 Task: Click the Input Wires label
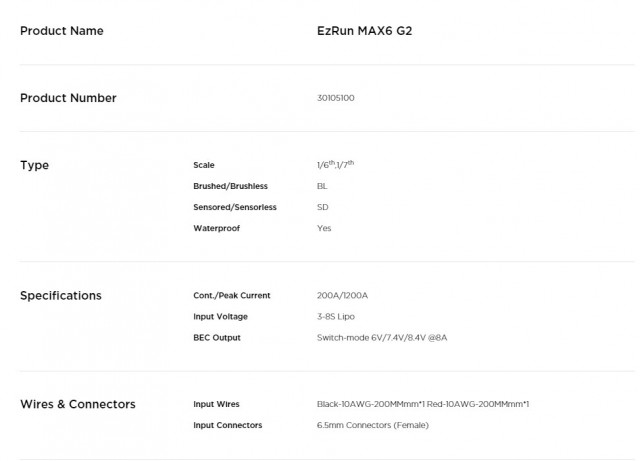pyautogui.click(x=216, y=404)
